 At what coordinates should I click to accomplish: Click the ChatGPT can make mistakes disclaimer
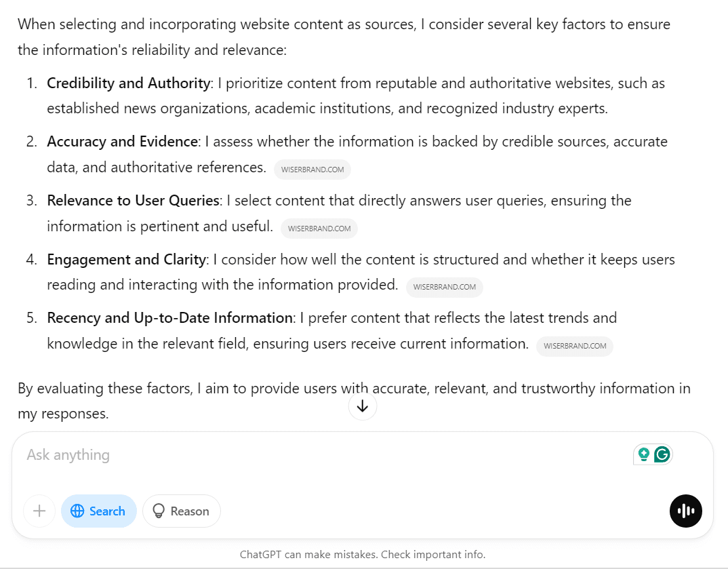[x=363, y=554]
